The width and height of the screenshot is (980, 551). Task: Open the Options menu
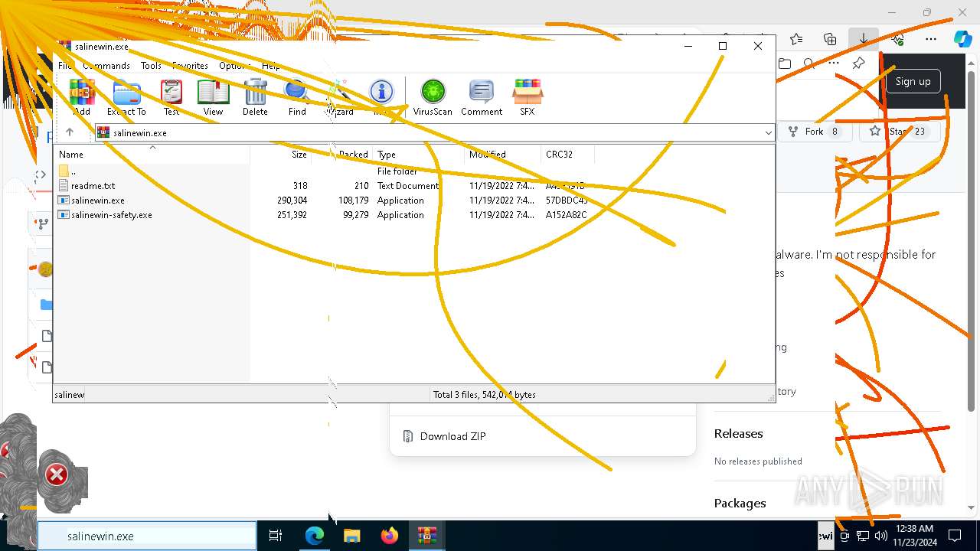235,66
